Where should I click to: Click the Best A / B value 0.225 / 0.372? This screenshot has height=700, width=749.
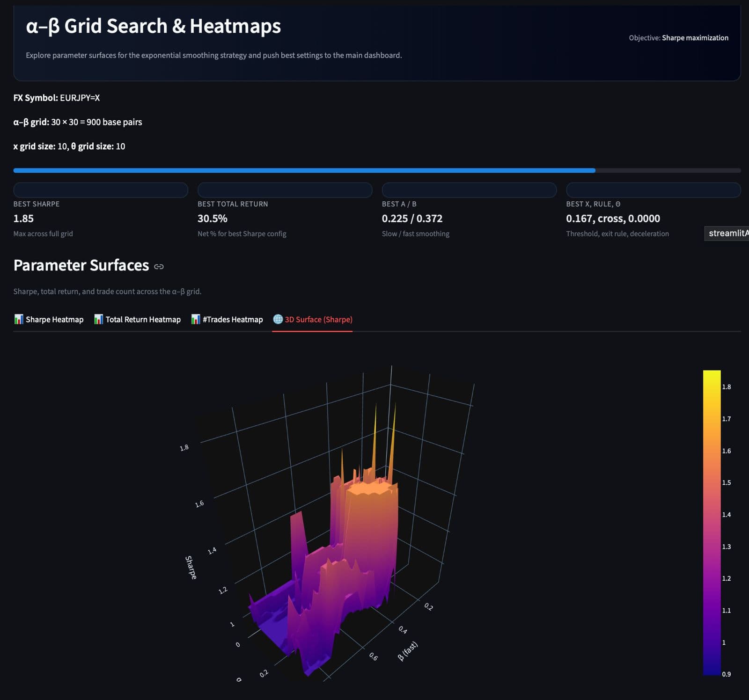click(x=412, y=219)
